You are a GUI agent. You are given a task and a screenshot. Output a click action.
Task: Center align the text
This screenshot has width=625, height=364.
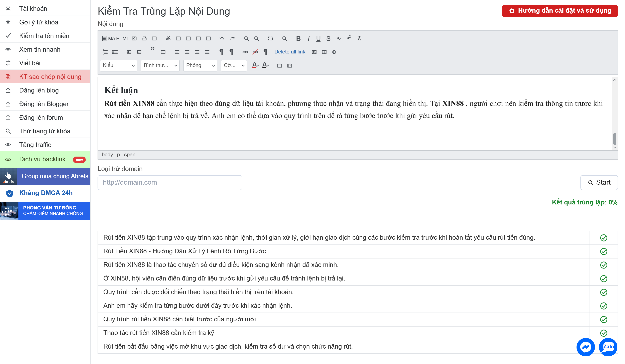(187, 52)
